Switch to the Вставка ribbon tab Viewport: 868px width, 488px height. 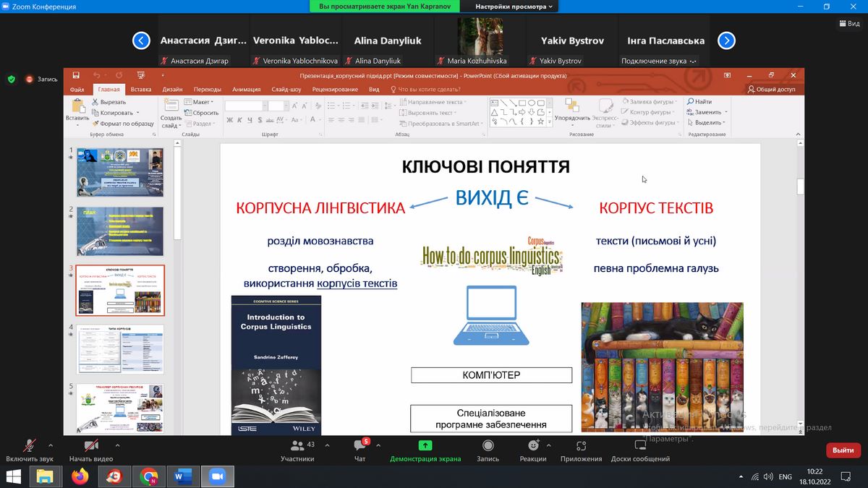[141, 90]
